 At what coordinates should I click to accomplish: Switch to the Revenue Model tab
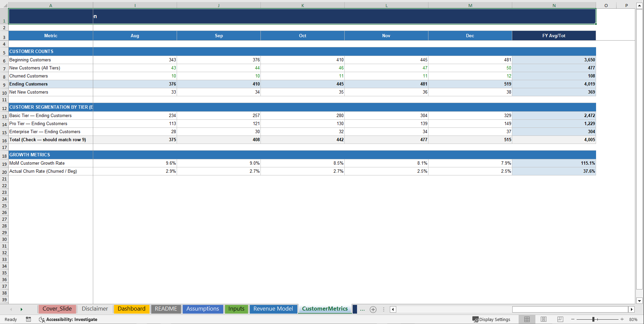point(273,309)
